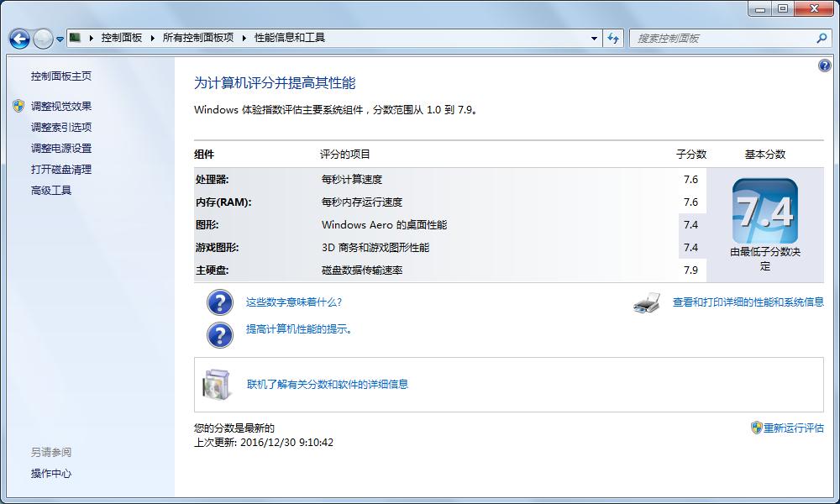Click the shield icon beside 调整视觉效果
The width and height of the screenshot is (840, 504).
point(18,106)
